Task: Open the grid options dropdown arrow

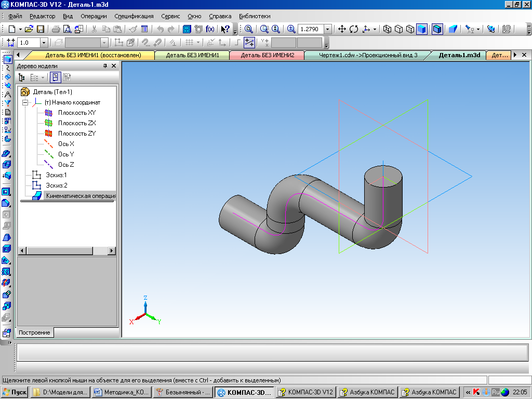Action: [198, 43]
